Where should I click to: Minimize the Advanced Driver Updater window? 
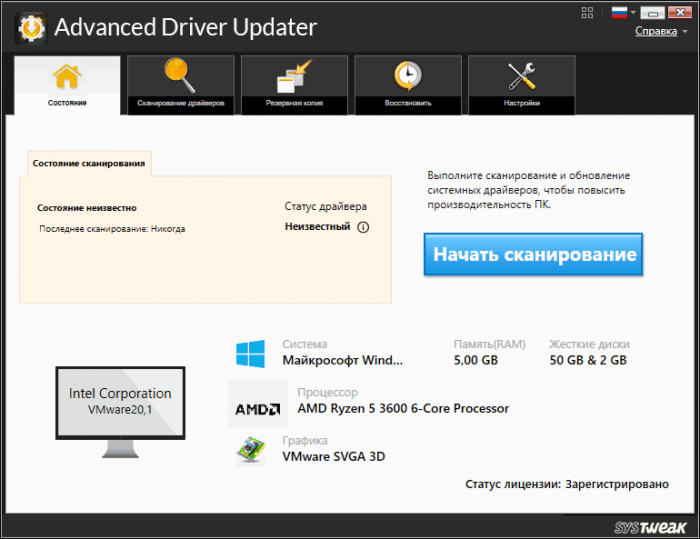pyautogui.click(x=653, y=13)
